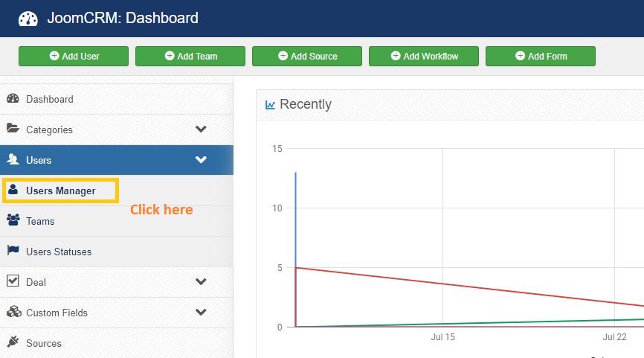
Task: Click the plus icon on Add User
Action: 54,56
